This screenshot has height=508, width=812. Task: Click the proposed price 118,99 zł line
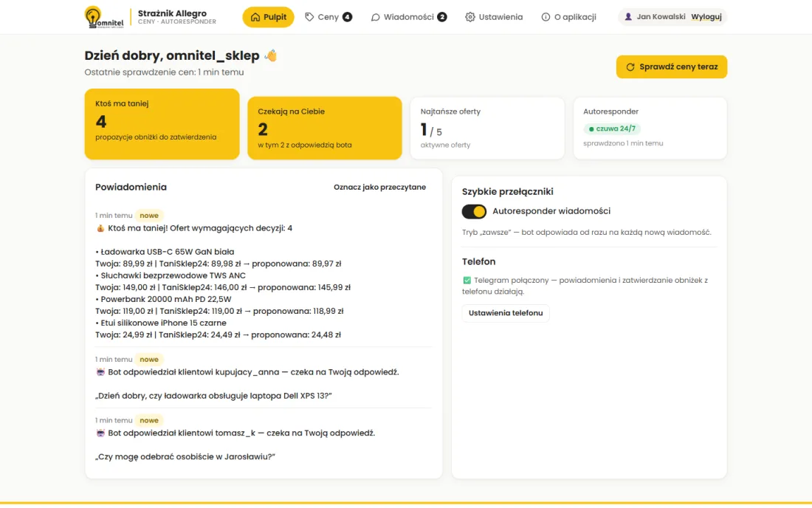click(219, 311)
